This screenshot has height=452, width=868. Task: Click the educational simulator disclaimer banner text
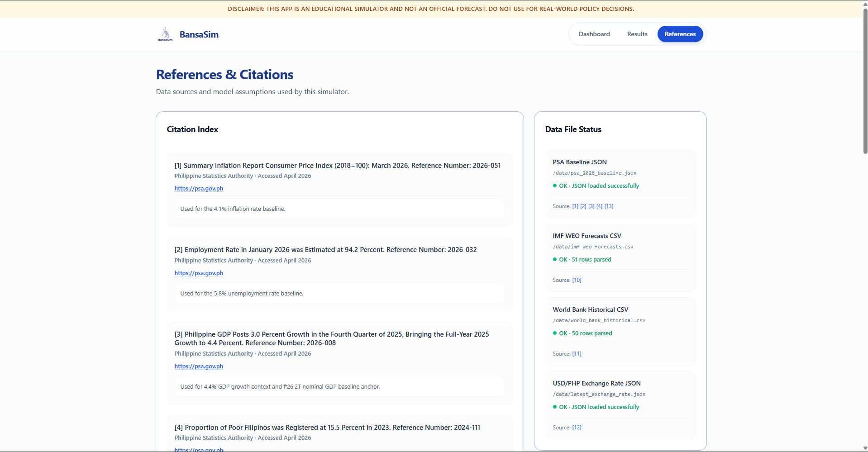[431, 9]
